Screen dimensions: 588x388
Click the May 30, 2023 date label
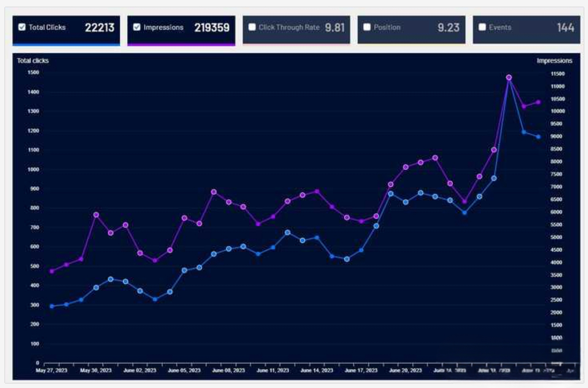click(96, 370)
